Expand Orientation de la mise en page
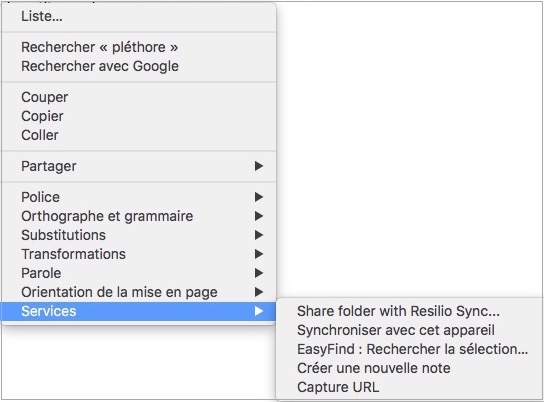This screenshot has width=544, height=402. (139, 292)
